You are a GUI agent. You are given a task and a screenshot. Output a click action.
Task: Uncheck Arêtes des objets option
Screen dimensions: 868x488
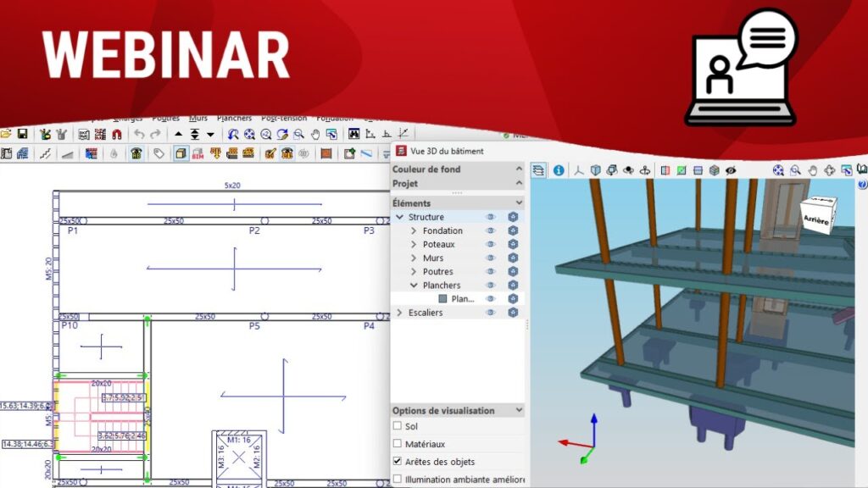point(398,462)
